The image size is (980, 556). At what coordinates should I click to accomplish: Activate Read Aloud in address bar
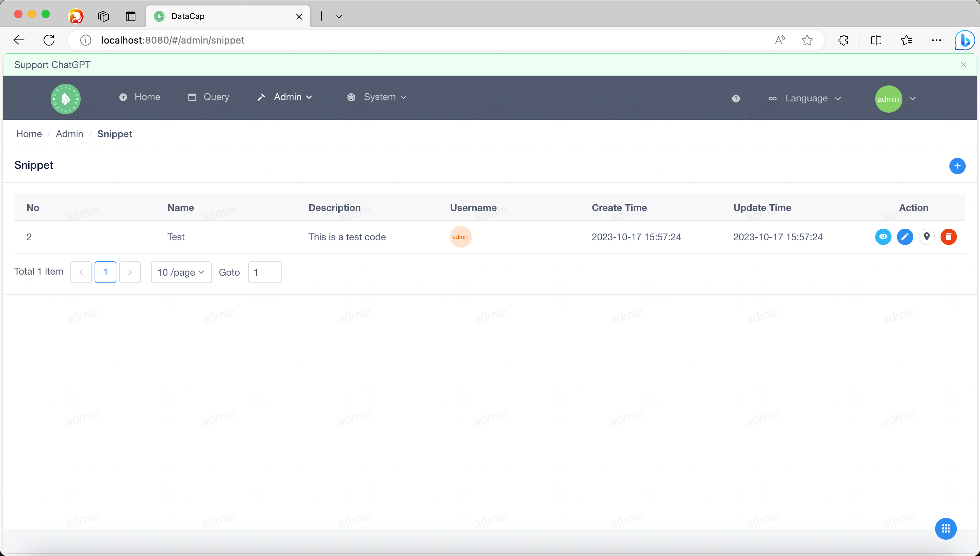click(780, 40)
